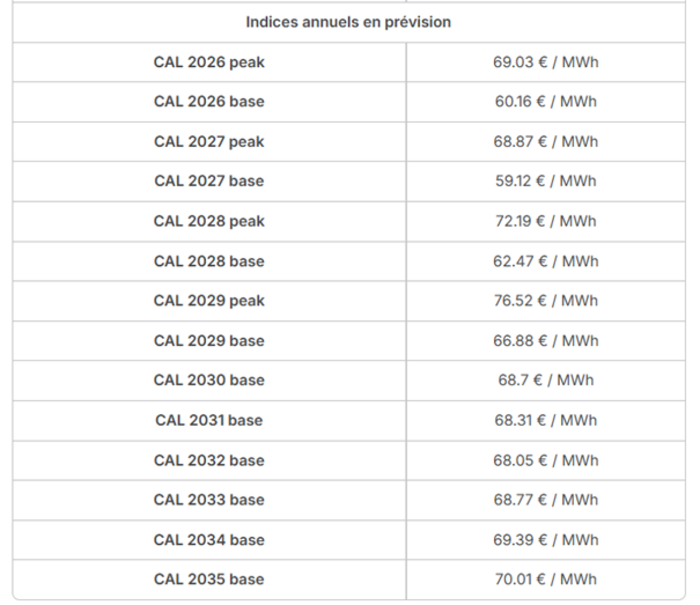Select the 60.16 € / MWh value
The height and width of the screenshot is (605, 700).
545,102
